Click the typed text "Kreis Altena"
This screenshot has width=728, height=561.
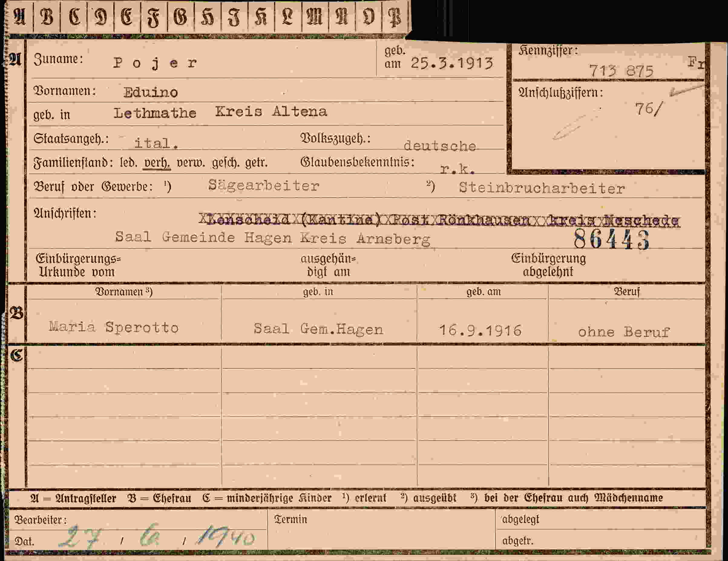tap(271, 111)
